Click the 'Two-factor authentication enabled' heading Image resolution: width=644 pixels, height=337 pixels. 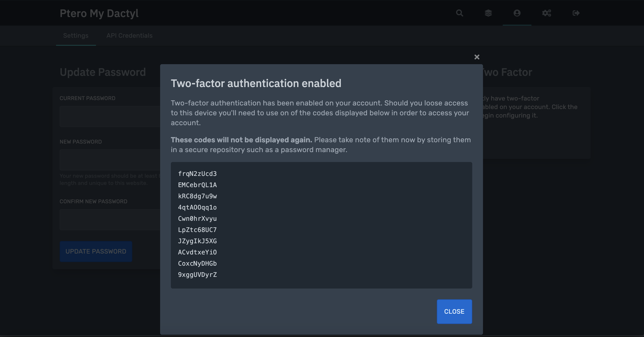coord(256,83)
